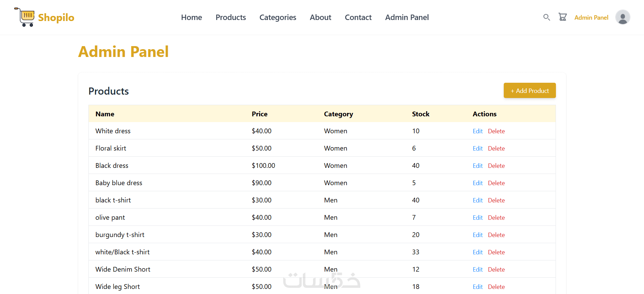Open the Contact page link
Image resolution: width=644 pixels, height=294 pixels.
tap(358, 17)
